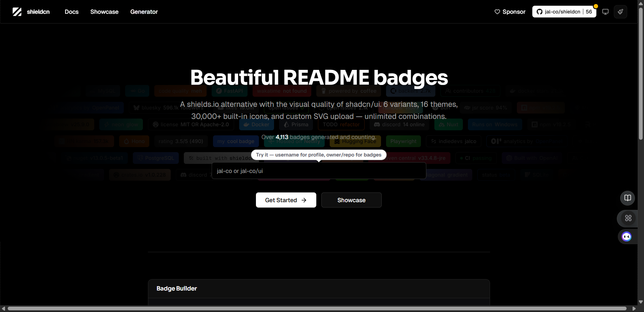The width and height of the screenshot is (644, 312).
Task: Click the scroll down arrow
Action: coord(641,302)
